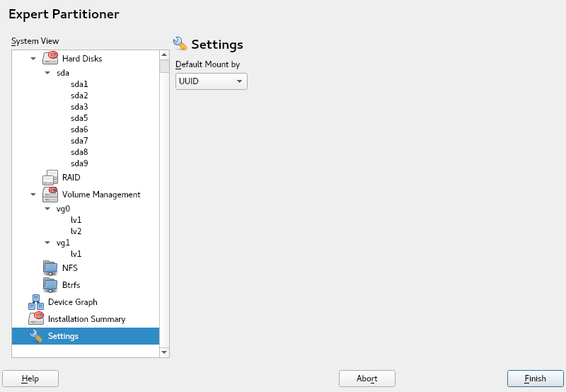
Task: Collapse the Volume Management node
Action: (33, 195)
